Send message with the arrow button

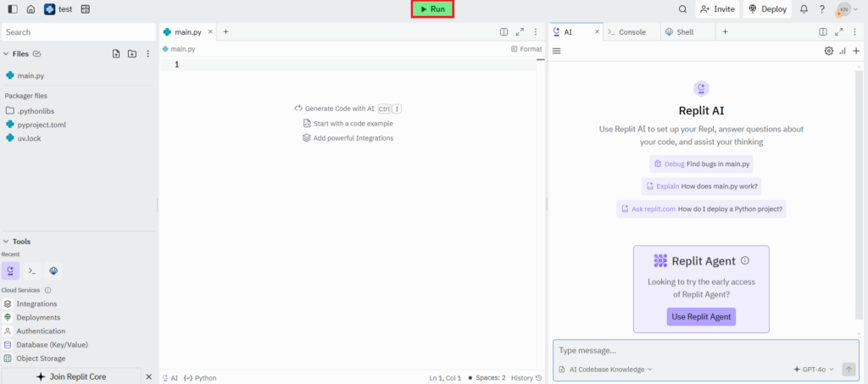pyautogui.click(x=849, y=370)
